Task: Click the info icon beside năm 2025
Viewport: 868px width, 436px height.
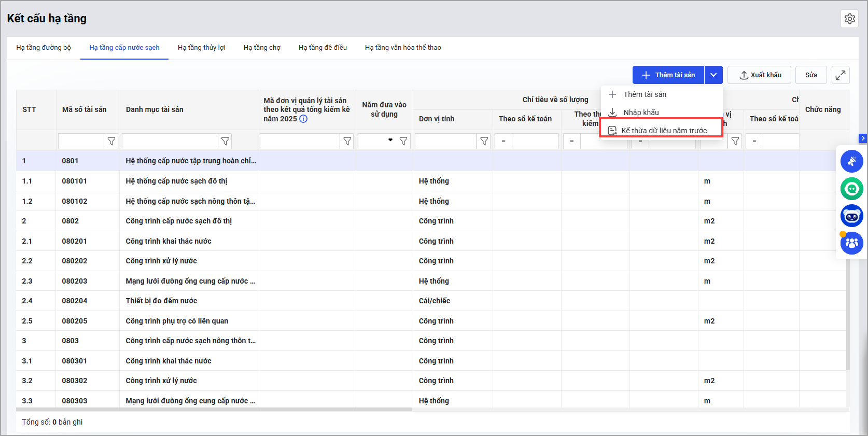Action: [x=303, y=119]
